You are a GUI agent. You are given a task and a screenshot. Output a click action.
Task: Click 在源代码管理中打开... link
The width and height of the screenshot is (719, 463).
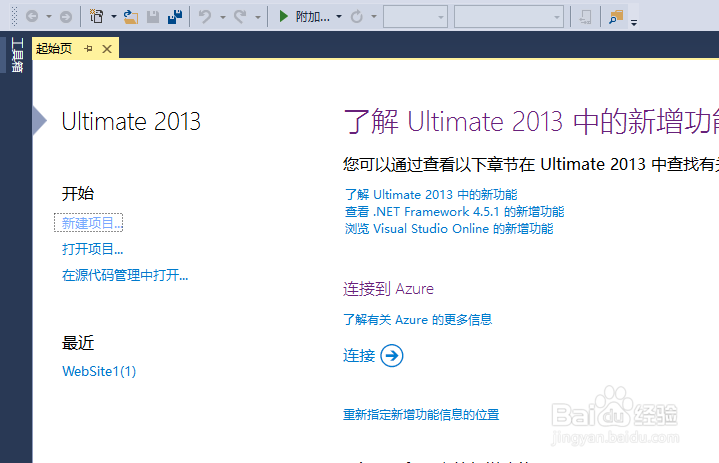pyautogui.click(x=125, y=275)
